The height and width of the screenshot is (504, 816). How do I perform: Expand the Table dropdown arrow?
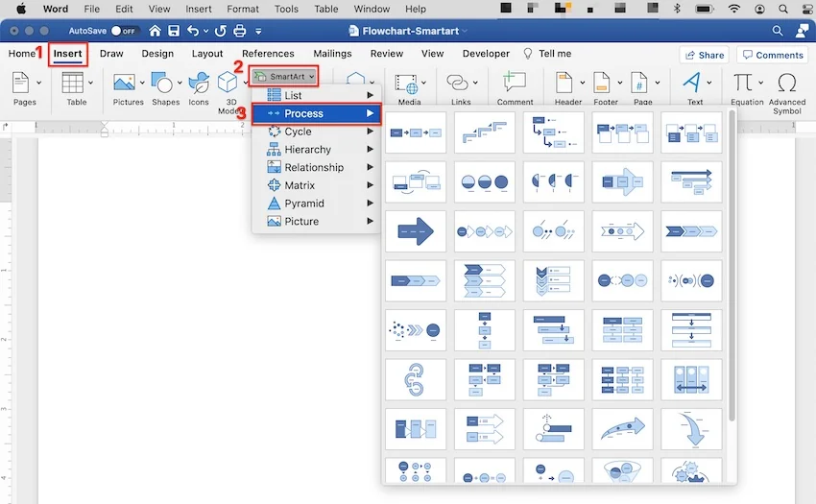click(x=90, y=83)
